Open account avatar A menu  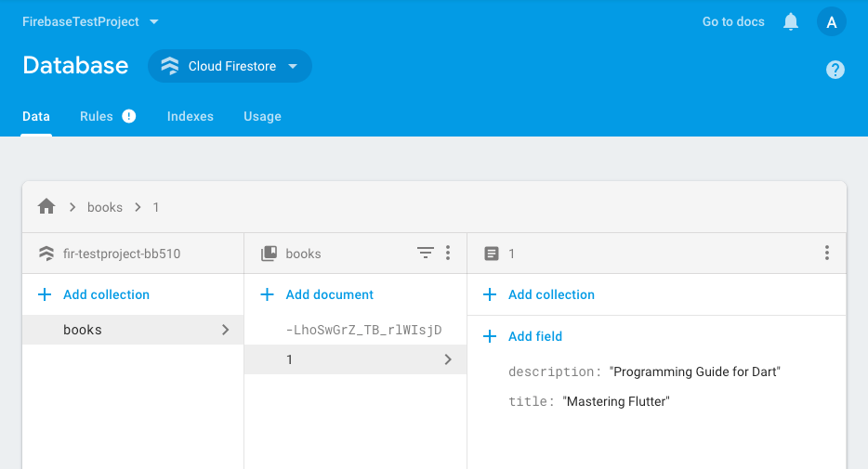[832, 22]
